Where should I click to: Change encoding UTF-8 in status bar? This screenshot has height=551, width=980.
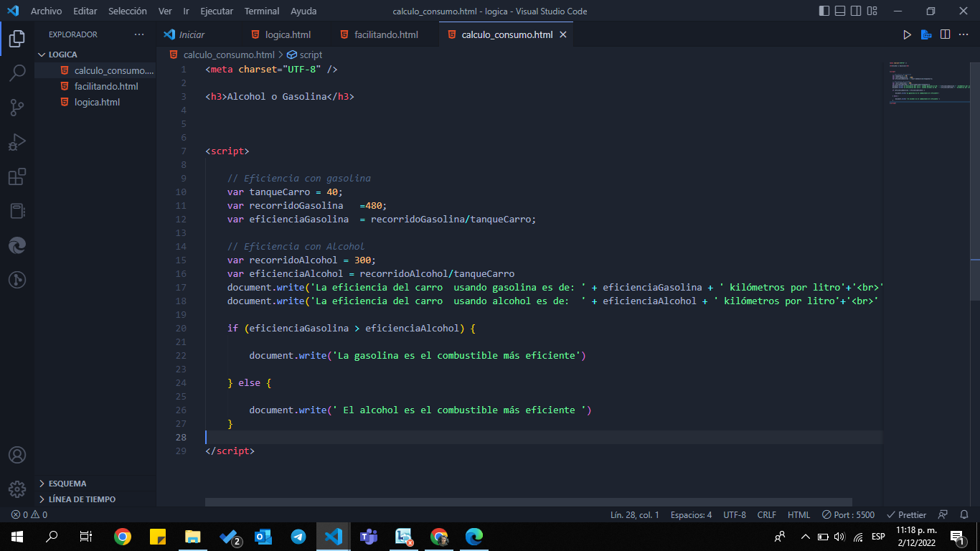[735, 514]
